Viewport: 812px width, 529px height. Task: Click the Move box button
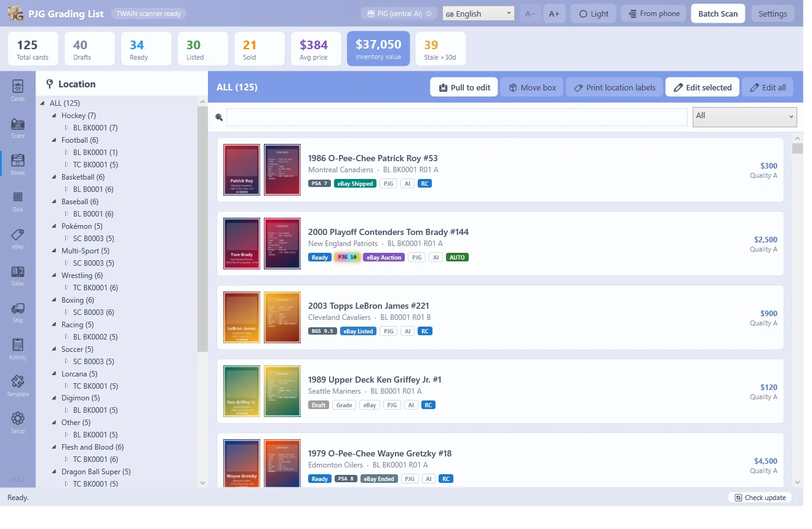pos(531,87)
